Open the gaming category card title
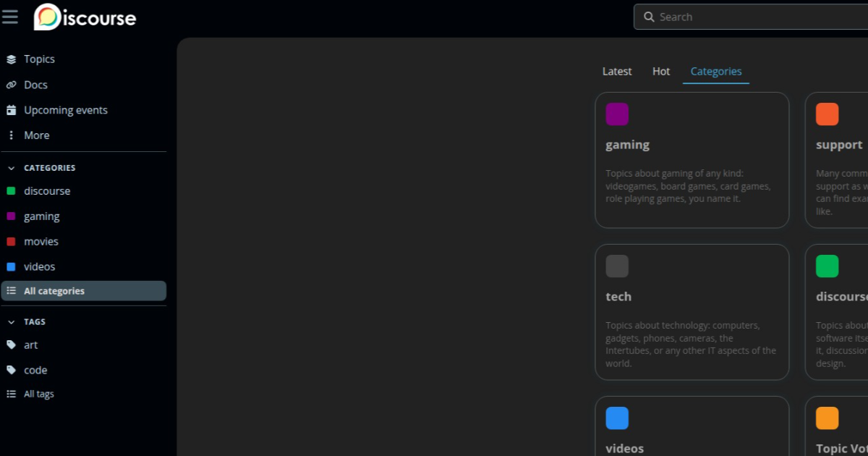Image resolution: width=868 pixels, height=456 pixels. tap(627, 145)
